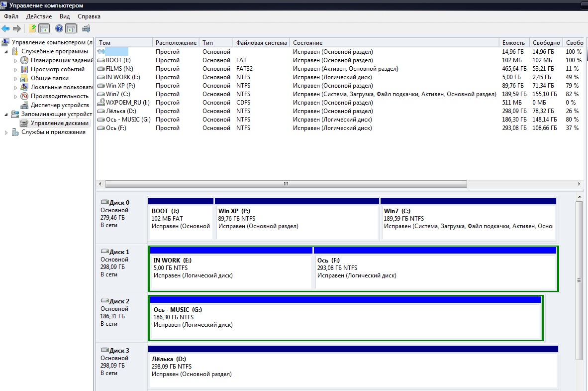Screen dimensions: 588x391
Task: Click the Диспетчер устройств icon in the tree
Action: click(x=24, y=105)
